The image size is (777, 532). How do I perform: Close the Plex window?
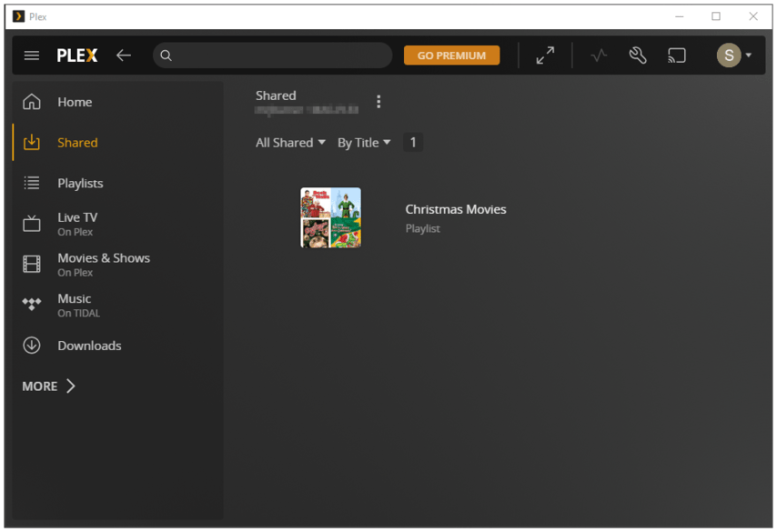[x=753, y=16]
